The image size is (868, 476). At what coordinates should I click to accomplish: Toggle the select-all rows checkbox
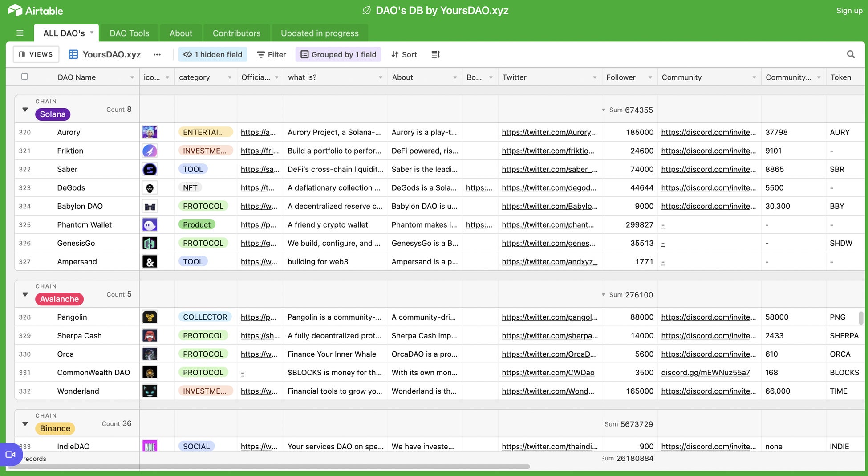pyautogui.click(x=24, y=77)
